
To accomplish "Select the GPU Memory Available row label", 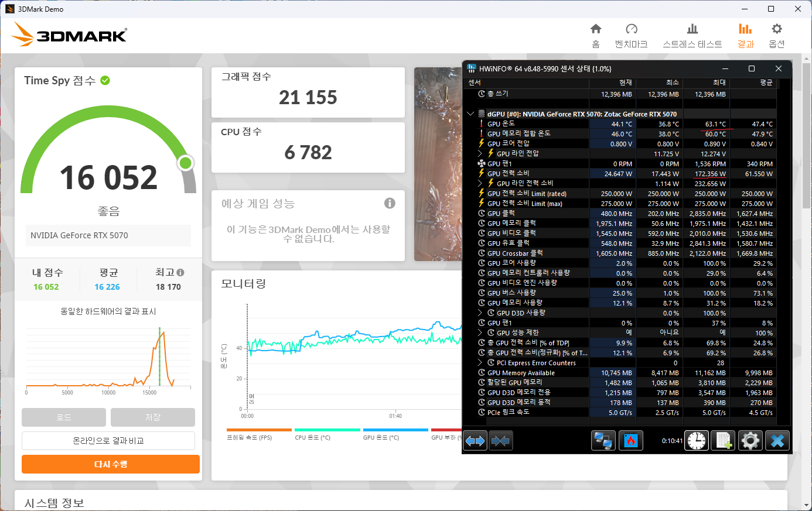I will (x=521, y=373).
